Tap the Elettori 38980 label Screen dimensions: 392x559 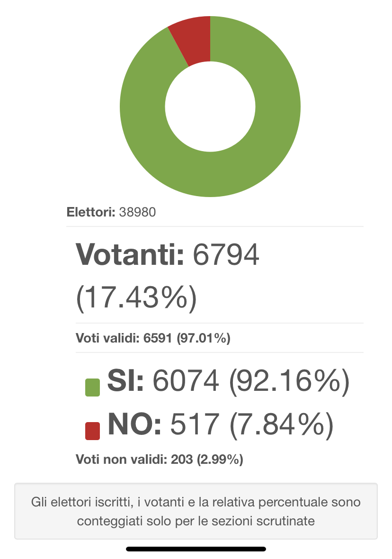point(111,212)
